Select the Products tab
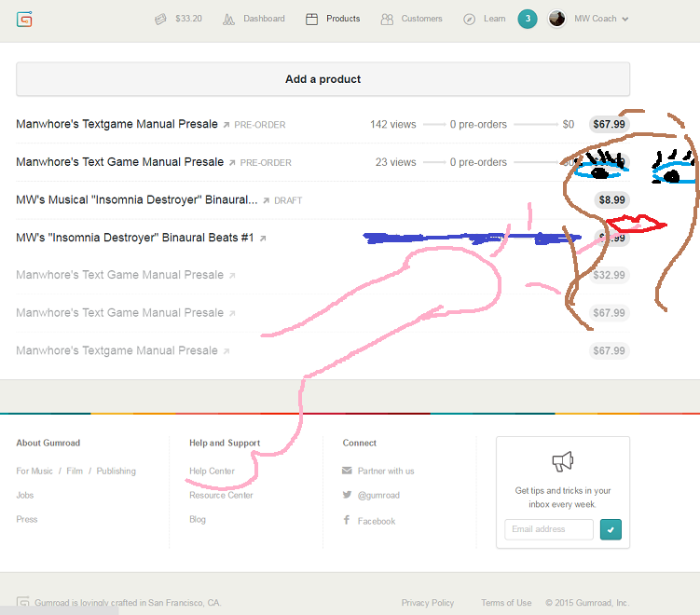This screenshot has width=700, height=615. (343, 19)
